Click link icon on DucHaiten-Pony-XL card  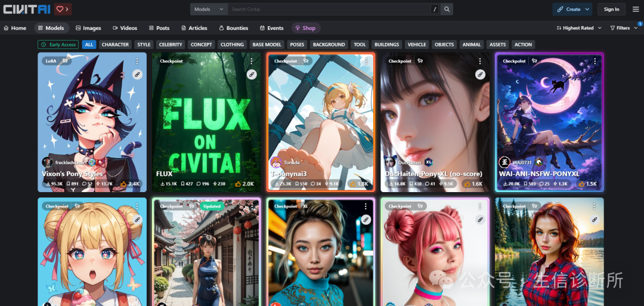point(479,75)
